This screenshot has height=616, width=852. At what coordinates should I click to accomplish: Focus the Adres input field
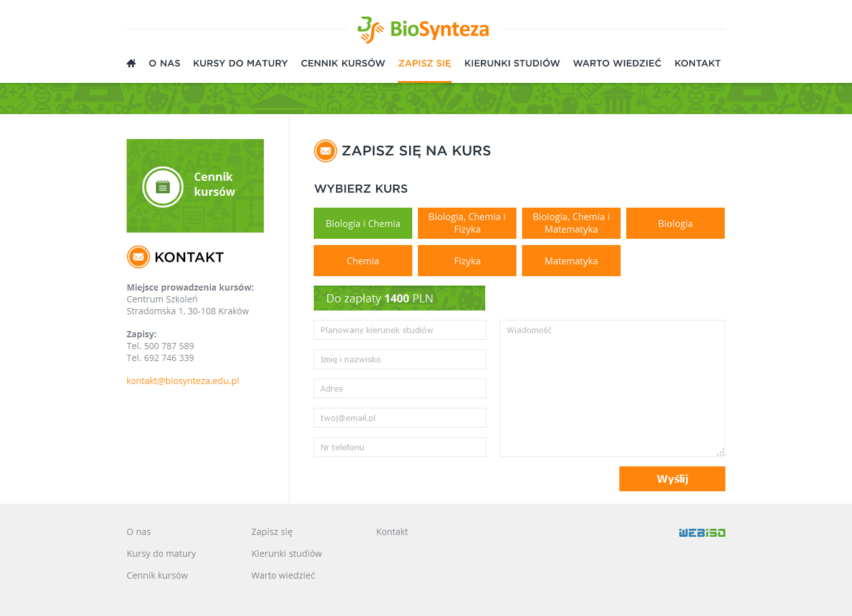[400, 388]
